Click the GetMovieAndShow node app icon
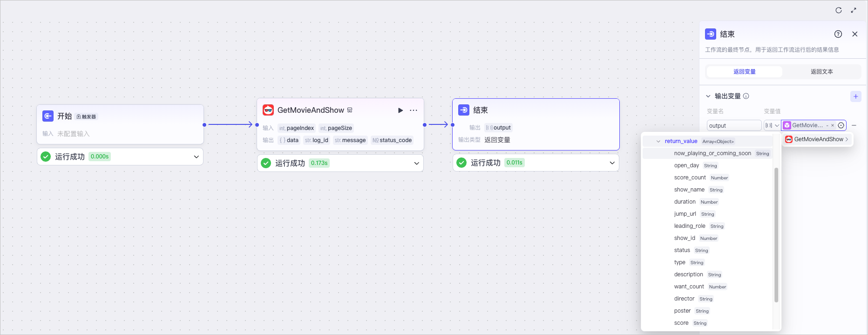Image resolution: width=868 pixels, height=335 pixels. click(268, 110)
